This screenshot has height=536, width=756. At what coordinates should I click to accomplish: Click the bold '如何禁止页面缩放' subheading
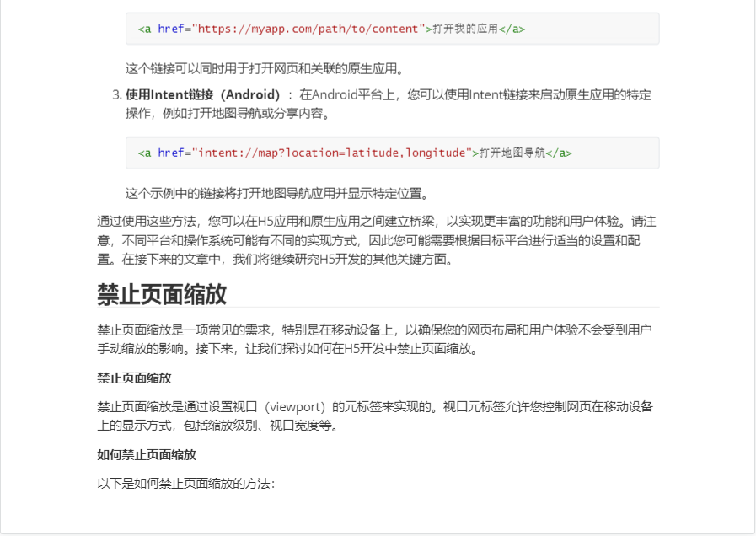point(147,454)
